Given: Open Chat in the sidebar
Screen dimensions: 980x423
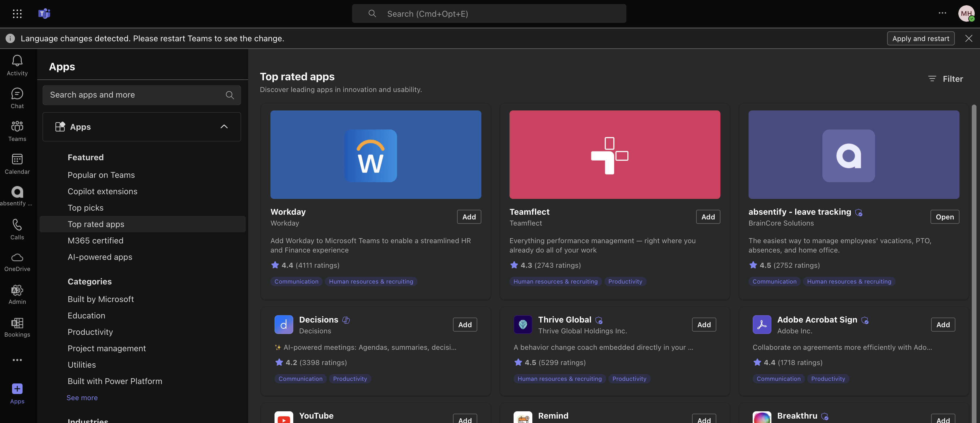Looking at the screenshot, I should [x=17, y=98].
